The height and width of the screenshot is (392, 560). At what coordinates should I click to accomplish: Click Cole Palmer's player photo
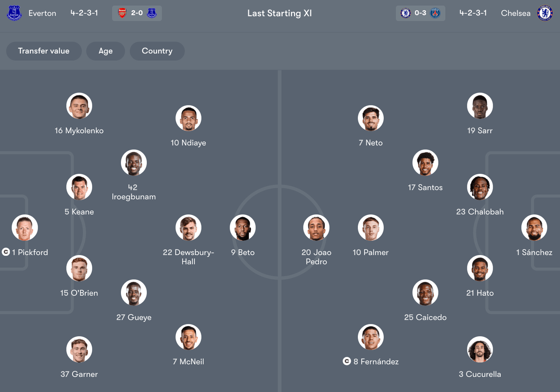370,228
